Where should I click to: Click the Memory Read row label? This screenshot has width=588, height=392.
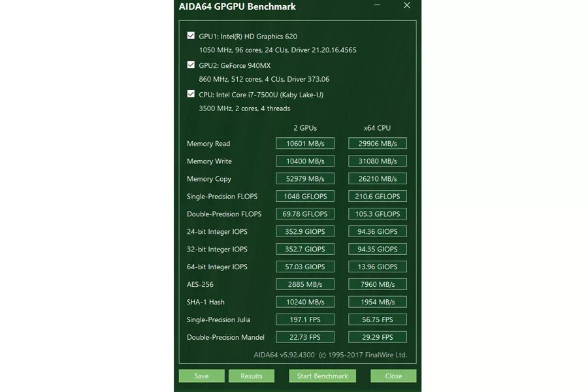point(208,144)
